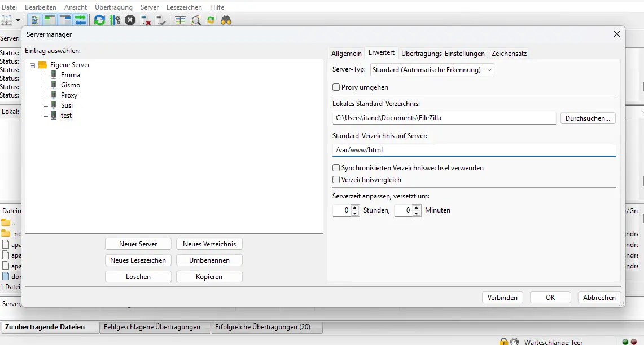This screenshot has width=644, height=345.
Task: Focus the Standard-Verzeichnis auf Server field
Action: click(x=474, y=150)
